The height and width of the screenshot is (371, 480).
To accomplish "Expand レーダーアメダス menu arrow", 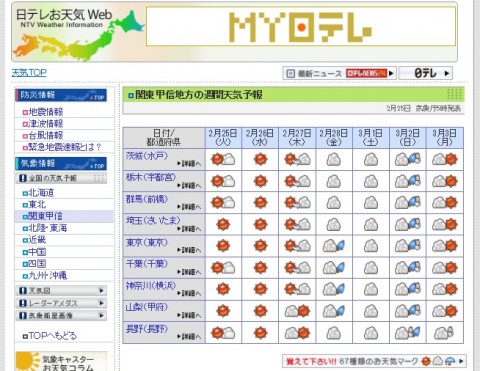I will tap(101, 303).
